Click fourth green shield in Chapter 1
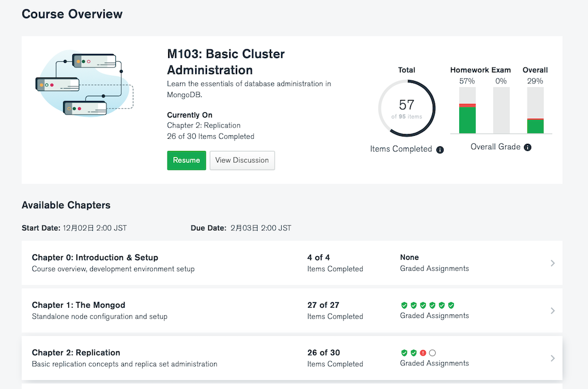The width and height of the screenshot is (588, 389). (x=432, y=305)
